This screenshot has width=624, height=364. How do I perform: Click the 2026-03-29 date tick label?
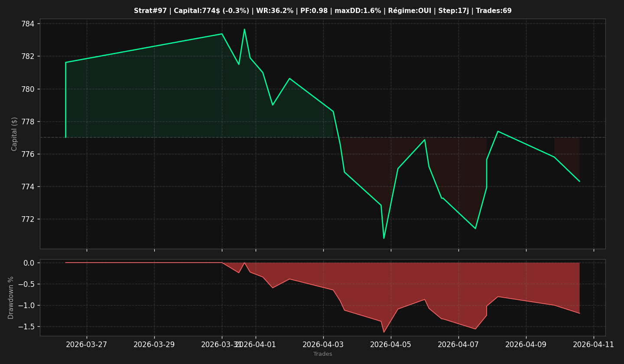pos(154,344)
